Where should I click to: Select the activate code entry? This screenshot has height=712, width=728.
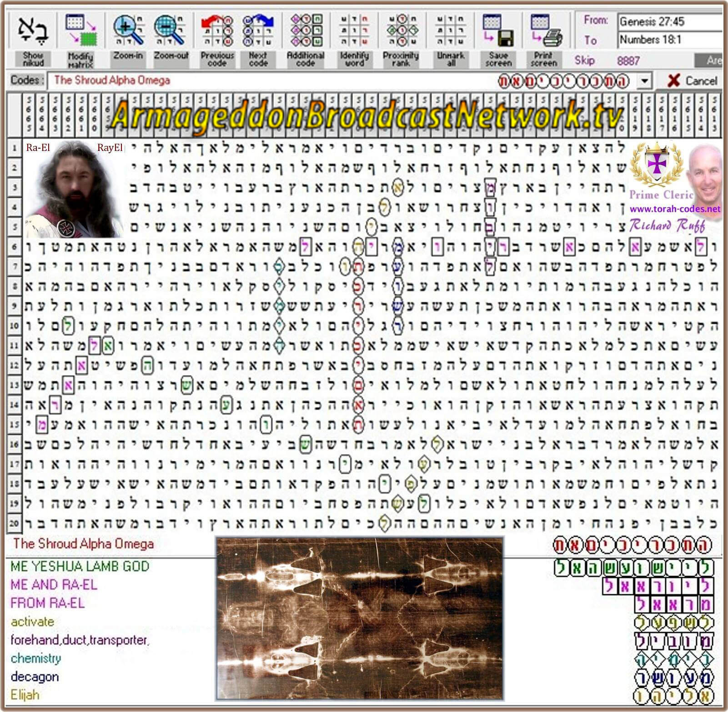(x=32, y=622)
